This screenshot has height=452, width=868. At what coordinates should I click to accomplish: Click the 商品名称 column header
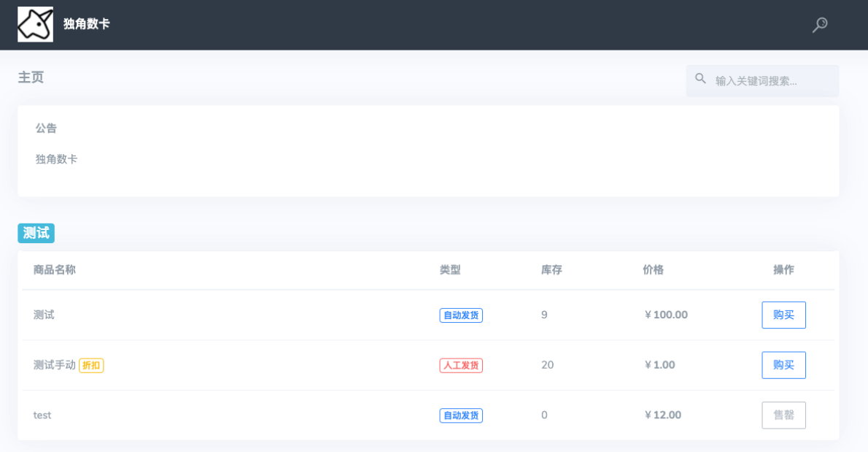click(x=54, y=269)
